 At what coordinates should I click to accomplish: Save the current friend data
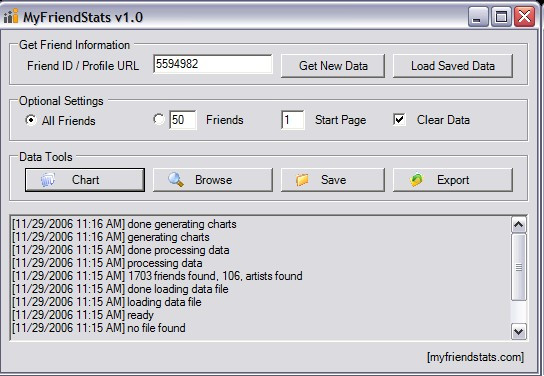point(333,180)
